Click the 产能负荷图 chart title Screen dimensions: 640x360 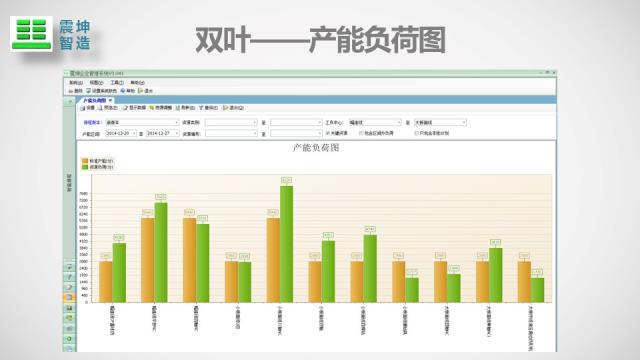coord(316,148)
